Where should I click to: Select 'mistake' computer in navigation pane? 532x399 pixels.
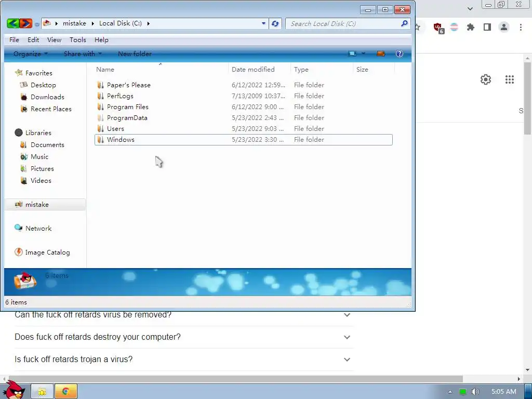pos(45,204)
